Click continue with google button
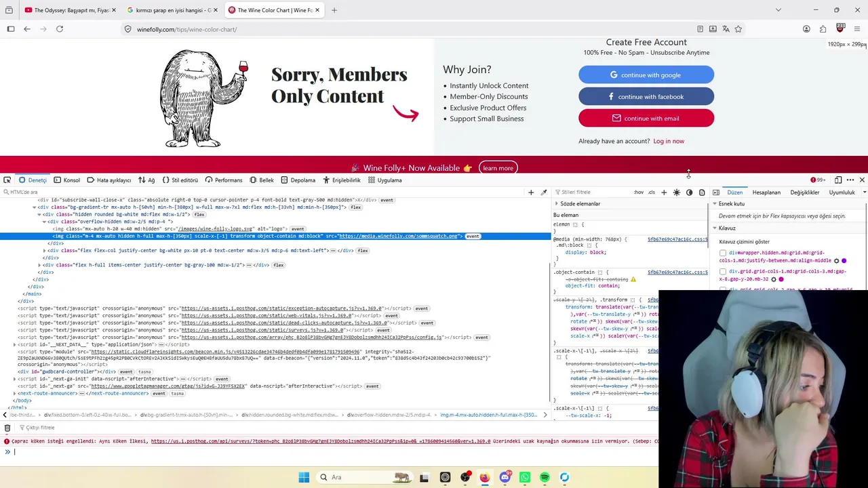This screenshot has width=868, height=488. point(646,75)
